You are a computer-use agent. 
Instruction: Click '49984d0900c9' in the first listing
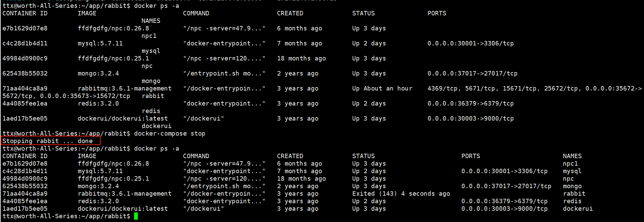click(25, 58)
